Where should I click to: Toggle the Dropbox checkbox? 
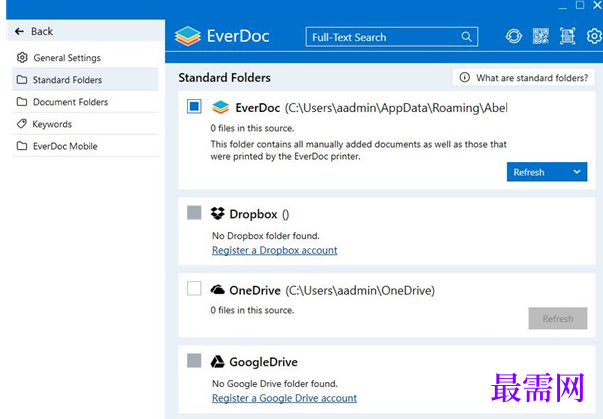(194, 213)
